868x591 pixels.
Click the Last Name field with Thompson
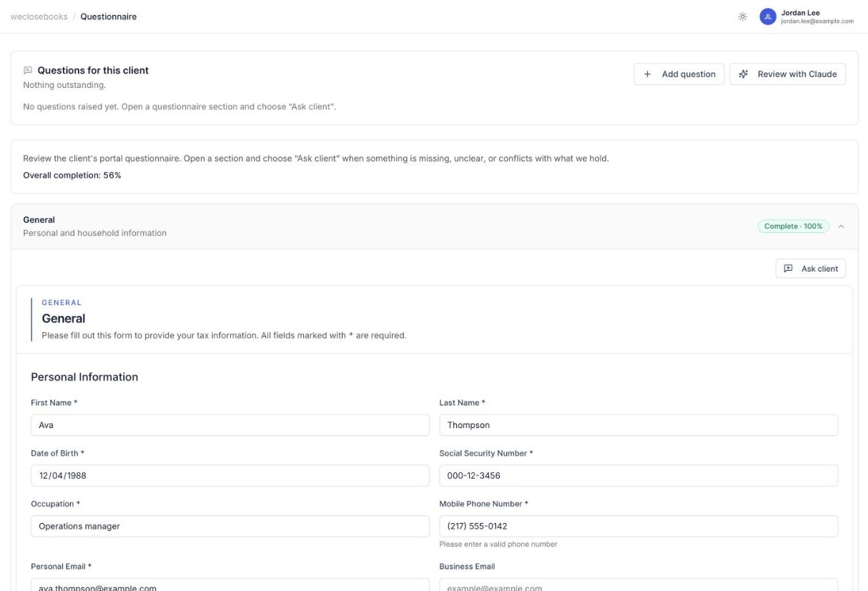click(638, 424)
